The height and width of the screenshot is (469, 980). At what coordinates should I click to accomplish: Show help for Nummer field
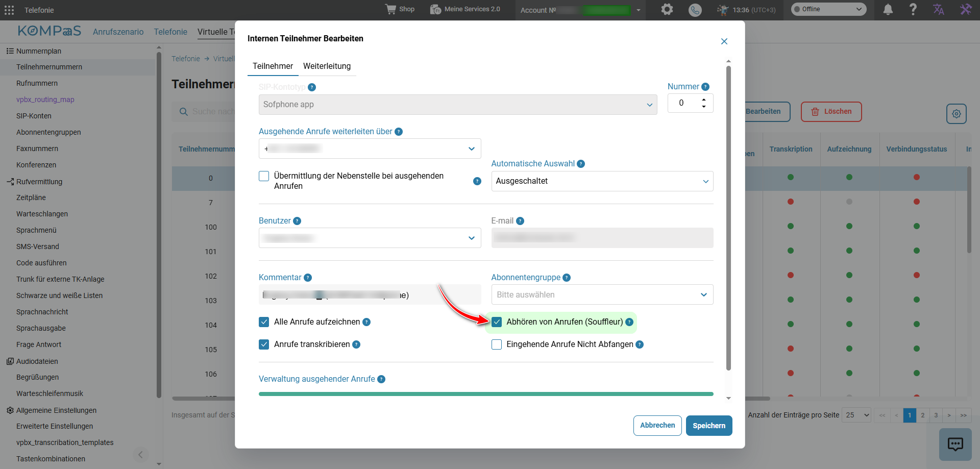click(705, 87)
